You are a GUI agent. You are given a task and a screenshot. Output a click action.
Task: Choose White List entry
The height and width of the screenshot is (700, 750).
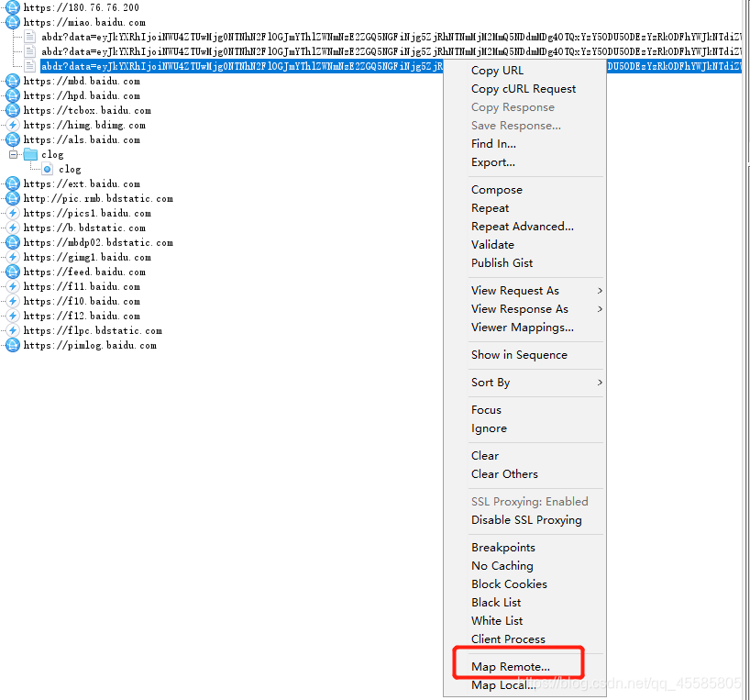[x=497, y=620]
